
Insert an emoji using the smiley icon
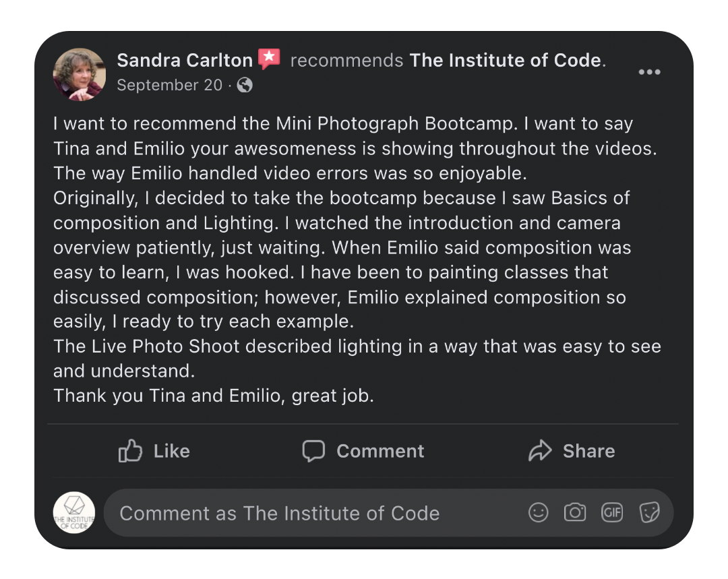coord(539,512)
